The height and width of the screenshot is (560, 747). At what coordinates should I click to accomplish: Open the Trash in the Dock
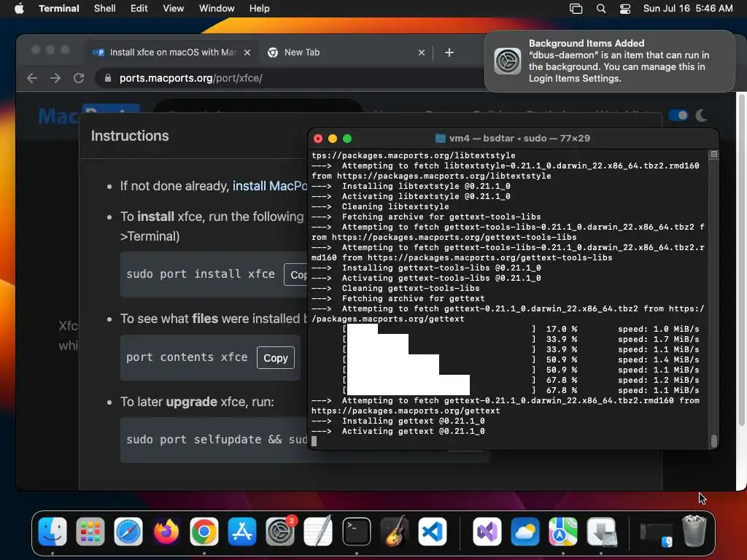694,532
